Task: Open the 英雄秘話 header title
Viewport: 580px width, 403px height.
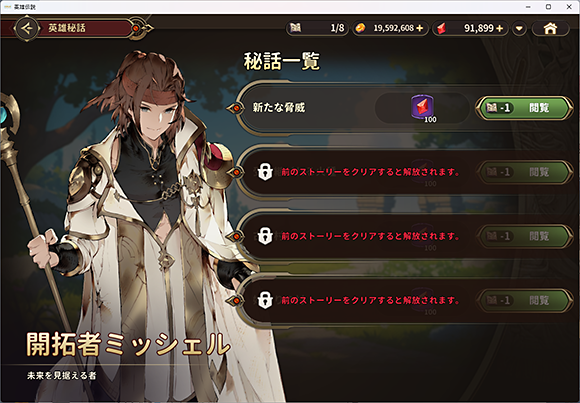Action: (x=67, y=28)
